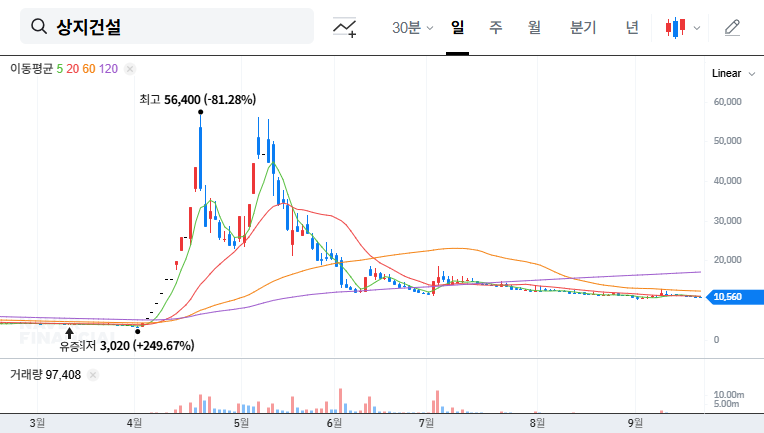Switch to the 주 weekly tab

point(496,27)
